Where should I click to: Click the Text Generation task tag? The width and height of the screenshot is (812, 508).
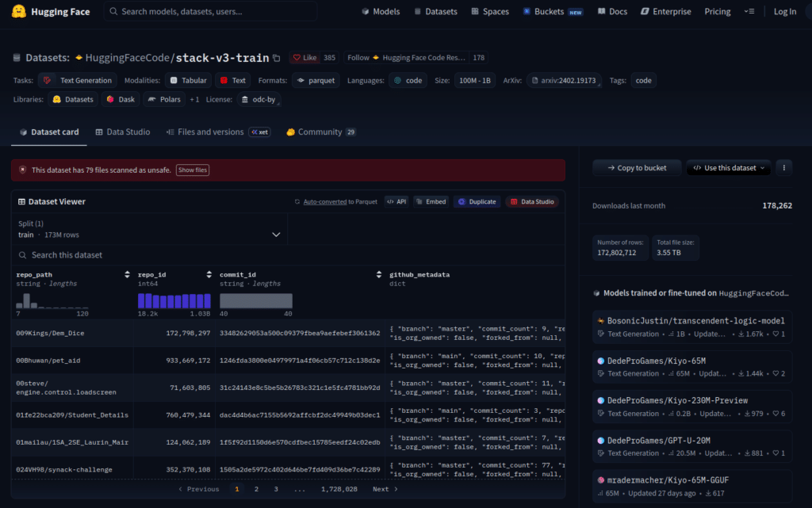pyautogui.click(x=77, y=80)
